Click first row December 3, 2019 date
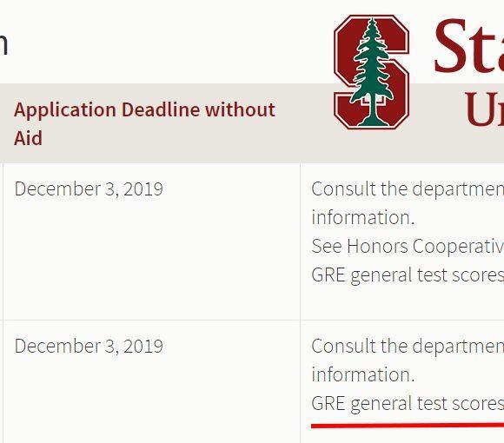 click(89, 188)
